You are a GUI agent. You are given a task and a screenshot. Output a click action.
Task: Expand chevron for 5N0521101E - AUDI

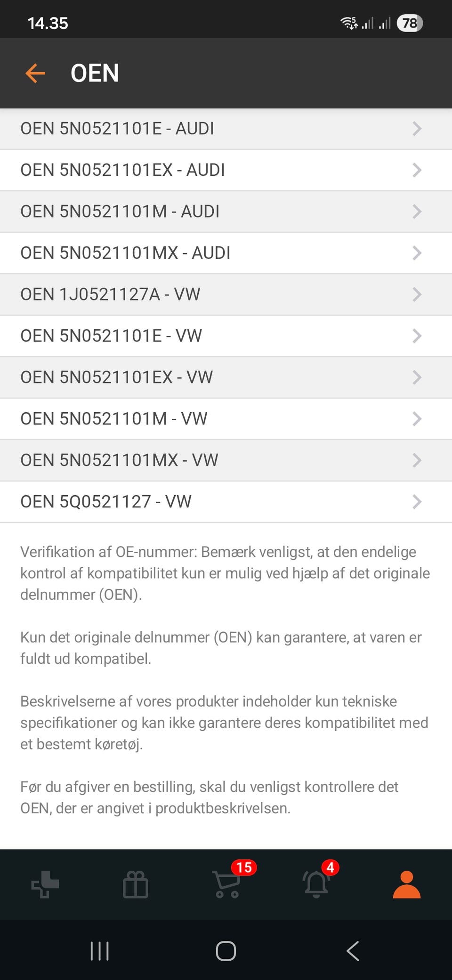click(417, 129)
